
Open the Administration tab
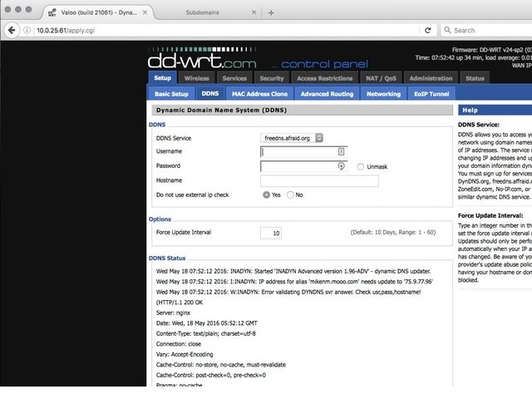pyautogui.click(x=431, y=78)
